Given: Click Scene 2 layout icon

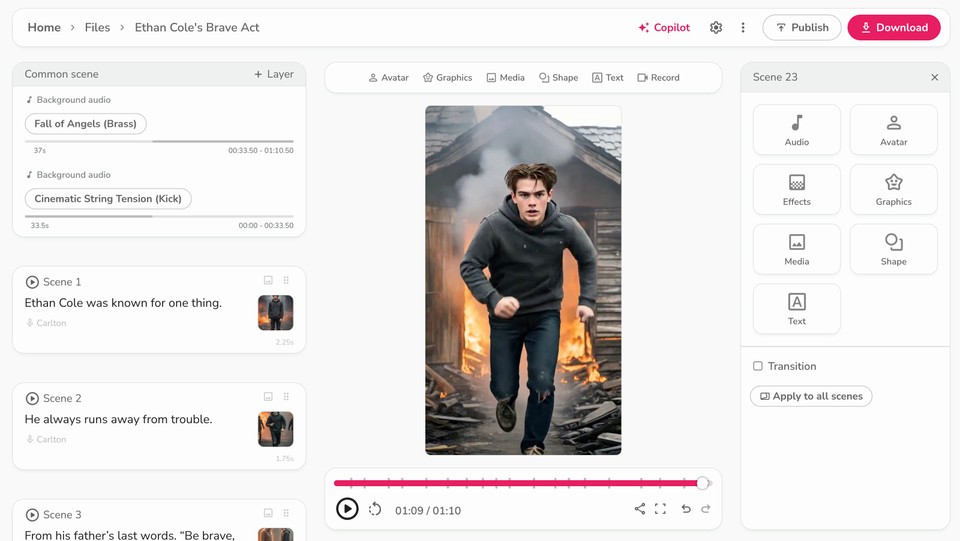Looking at the screenshot, I should (268, 397).
